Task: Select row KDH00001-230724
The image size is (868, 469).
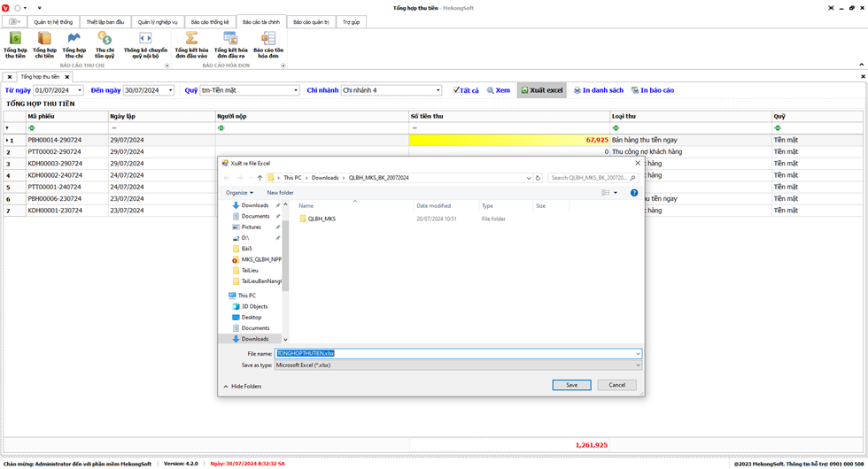Action: (x=433, y=211)
